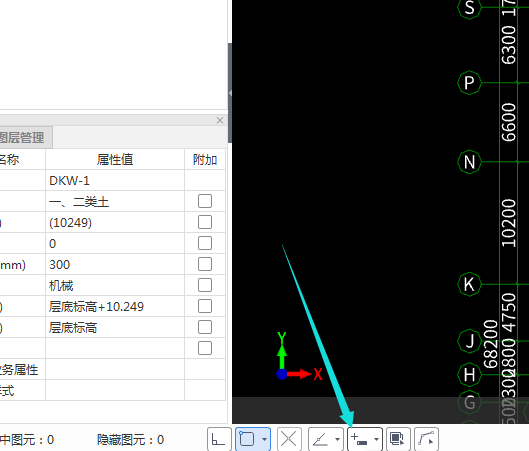Viewport: 529px width, 451px height.
Task: Click the 附加 column header
Action: pos(205,159)
